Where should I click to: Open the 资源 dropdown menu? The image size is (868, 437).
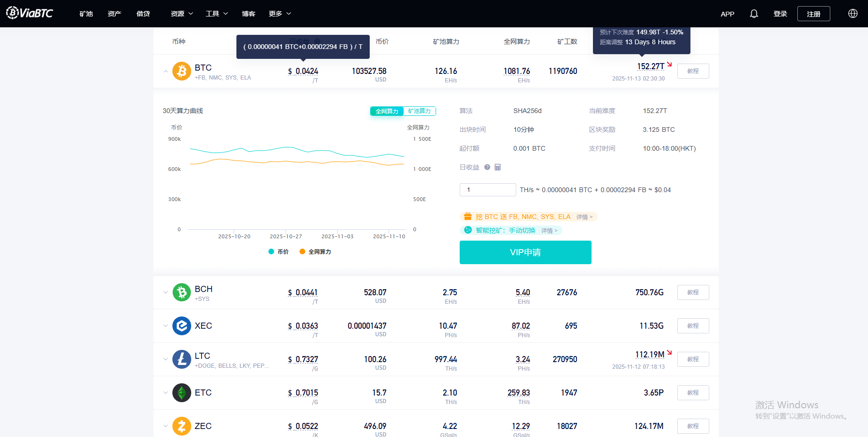tap(181, 14)
